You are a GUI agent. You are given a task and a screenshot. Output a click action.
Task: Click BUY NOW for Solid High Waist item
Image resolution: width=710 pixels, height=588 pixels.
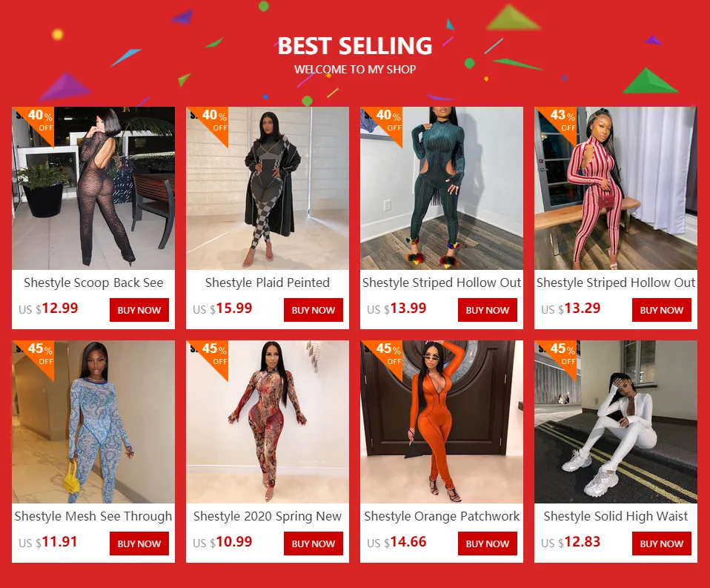(x=662, y=544)
